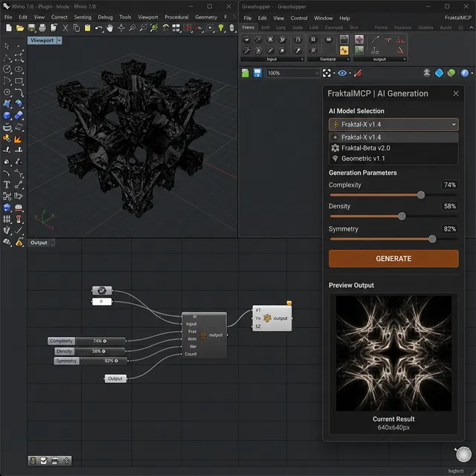The width and height of the screenshot is (476, 476).
Task: Select the Rectangle tool in left sidebar
Action: [19, 81]
